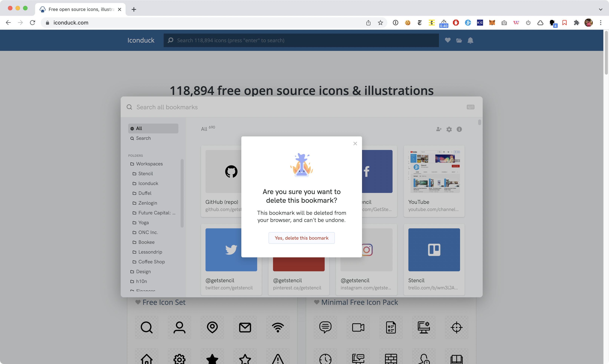
Task: Select the Workspaces folder
Action: 149,164
